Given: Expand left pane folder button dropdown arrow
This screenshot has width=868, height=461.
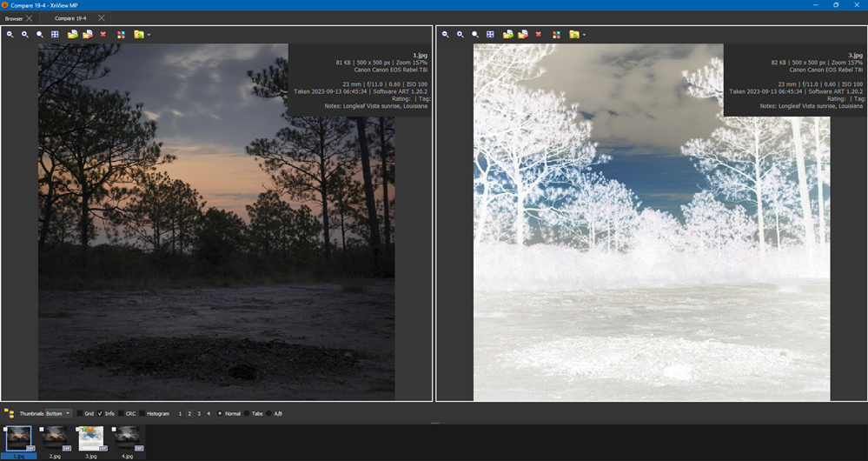Looking at the screenshot, I should pos(149,36).
